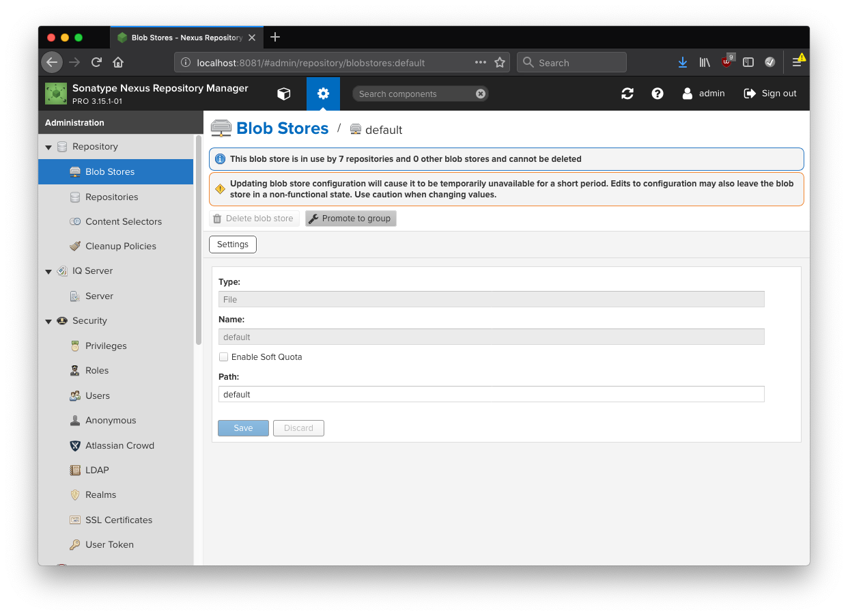Show browser downloads
Image resolution: width=848 pixels, height=616 pixels.
(x=683, y=62)
